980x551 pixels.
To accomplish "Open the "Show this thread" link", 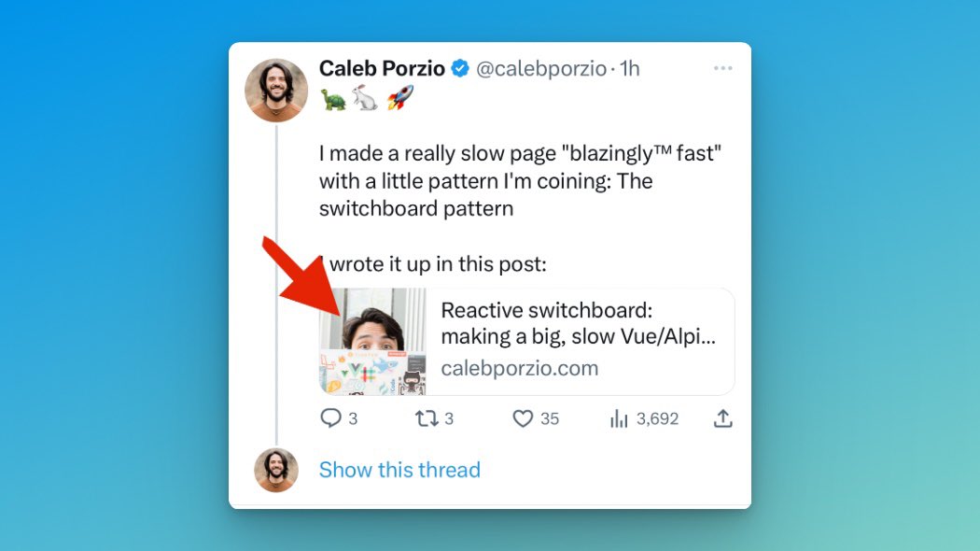I will pyautogui.click(x=399, y=470).
